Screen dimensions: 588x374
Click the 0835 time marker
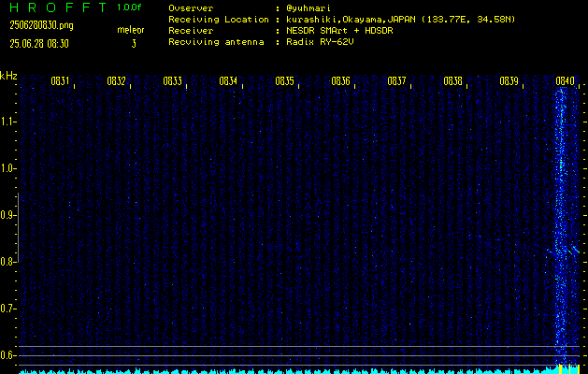[284, 81]
